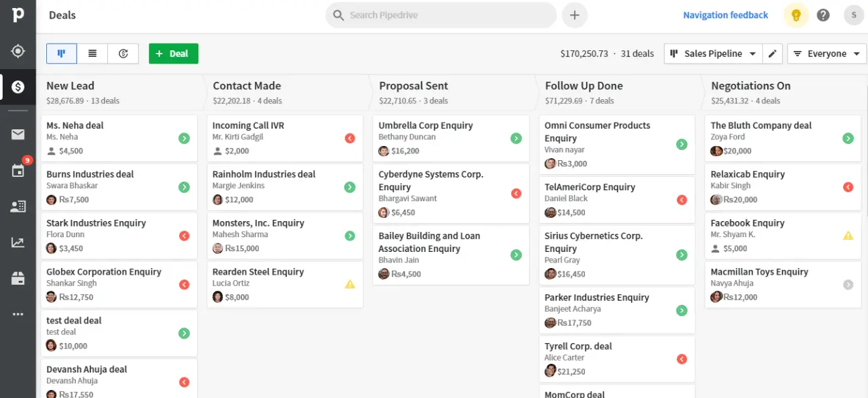Viewport: 868px width, 398px height.
Task: Open Insights chart icon in sidebar
Action: pyautogui.click(x=18, y=243)
